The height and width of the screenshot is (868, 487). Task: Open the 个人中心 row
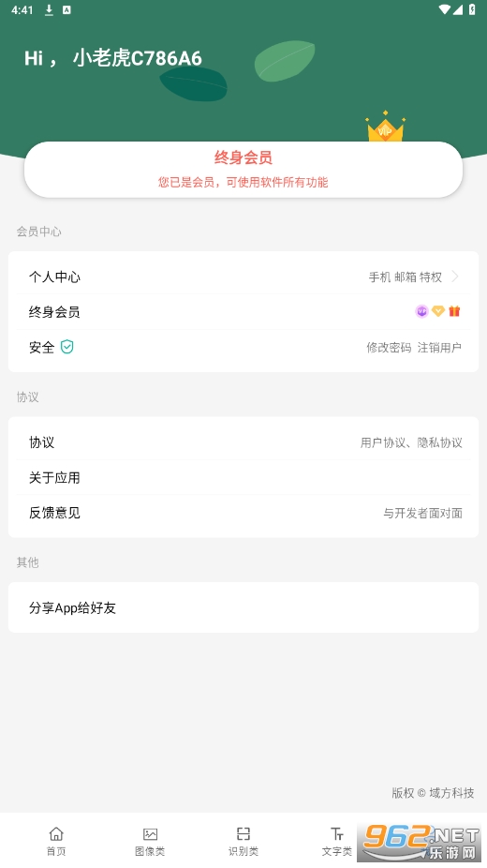pyautogui.click(x=243, y=277)
